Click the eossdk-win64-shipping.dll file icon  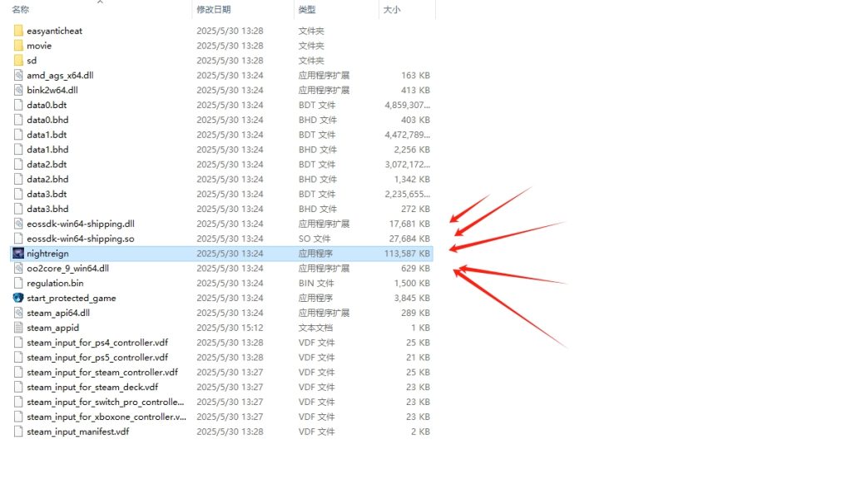coord(18,224)
